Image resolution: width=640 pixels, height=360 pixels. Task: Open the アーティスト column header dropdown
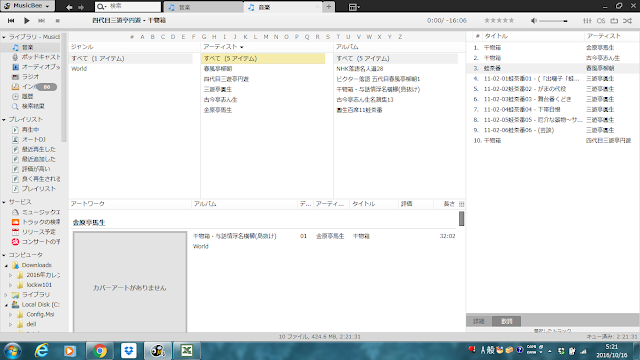point(242,47)
